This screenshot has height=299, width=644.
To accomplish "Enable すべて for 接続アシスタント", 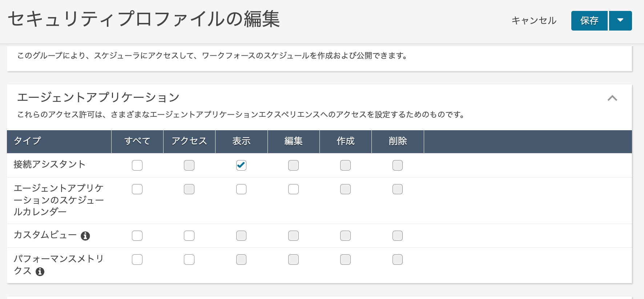I will tap(137, 165).
